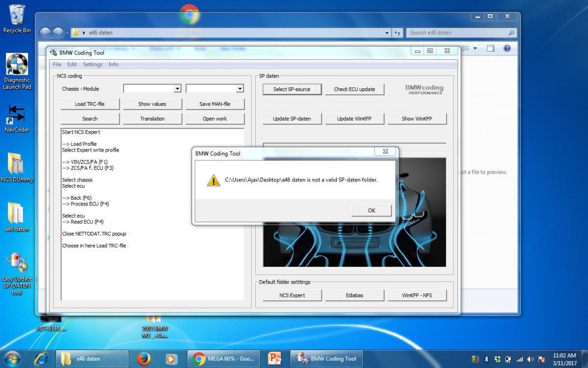
Task: Toggle the Explorer preview pane button
Action: tap(490, 49)
